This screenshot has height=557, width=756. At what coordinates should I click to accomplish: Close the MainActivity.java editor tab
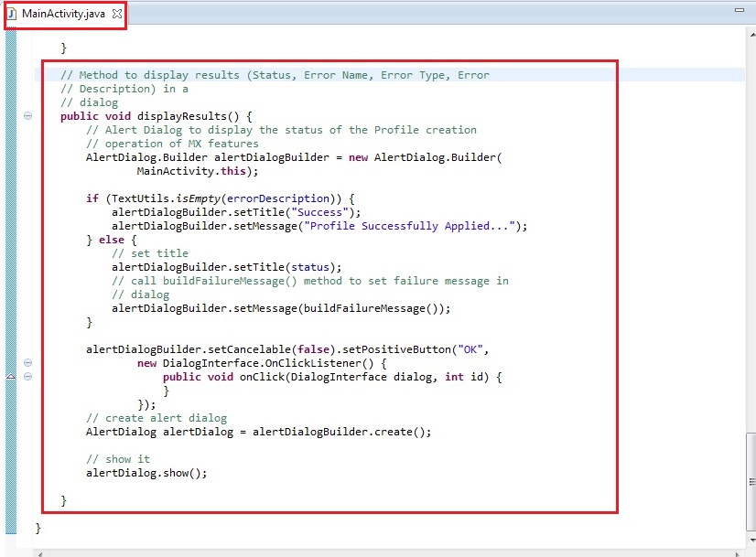tap(116, 15)
